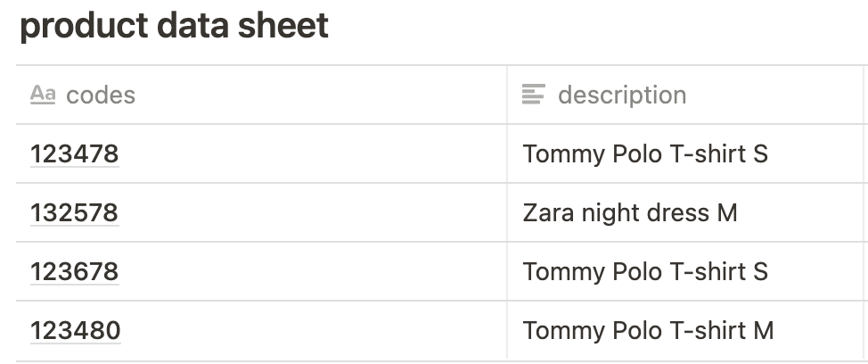This screenshot has width=868, height=364.
Task: Click the text-property icon beside description
Action: point(533,94)
